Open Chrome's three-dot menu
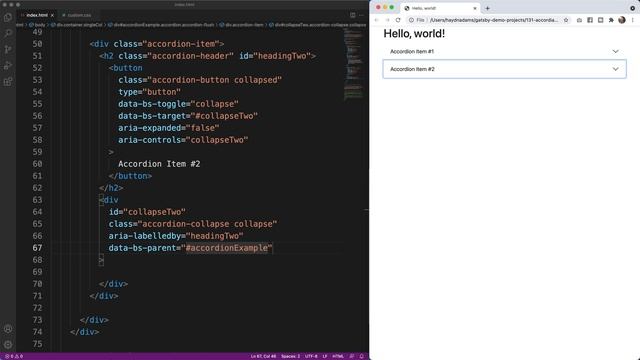The height and width of the screenshot is (360, 640). 633,20
